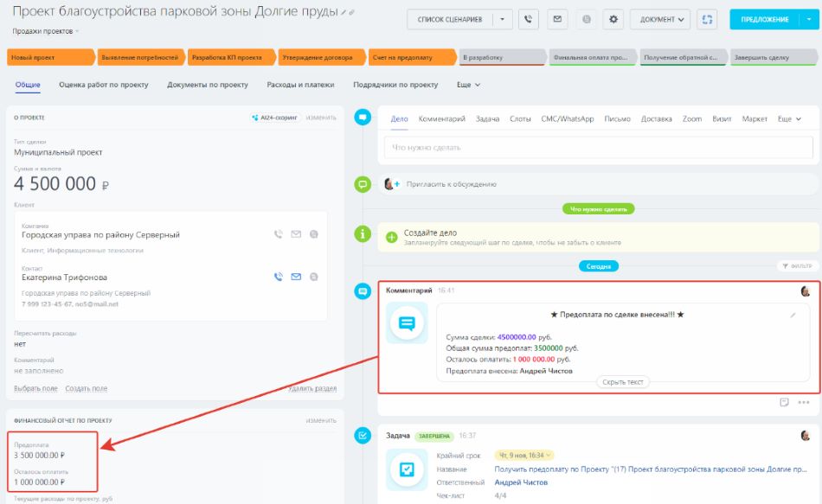Open deal settings gear icon
This screenshot has width=822, height=504.
coord(613,19)
